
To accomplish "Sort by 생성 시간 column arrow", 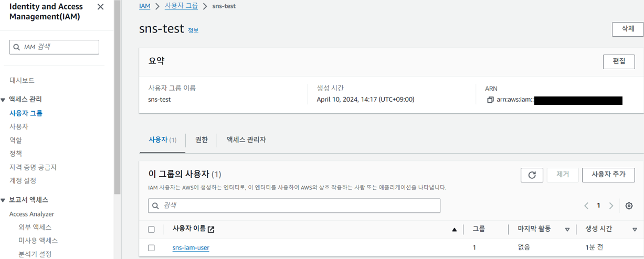I will point(635,230).
